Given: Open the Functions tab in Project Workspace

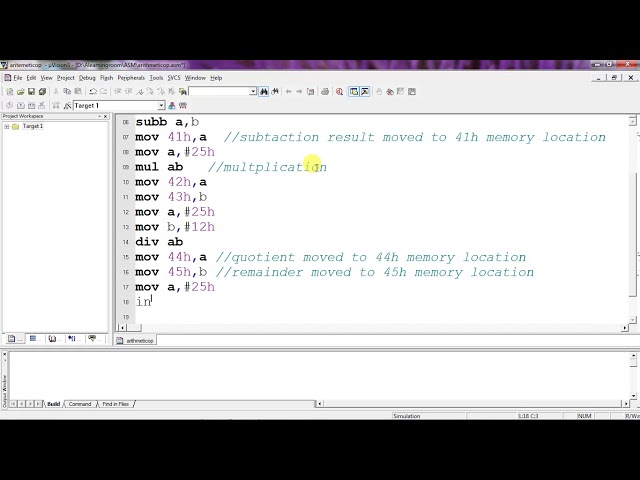Looking at the screenshot, I should coord(73,338).
